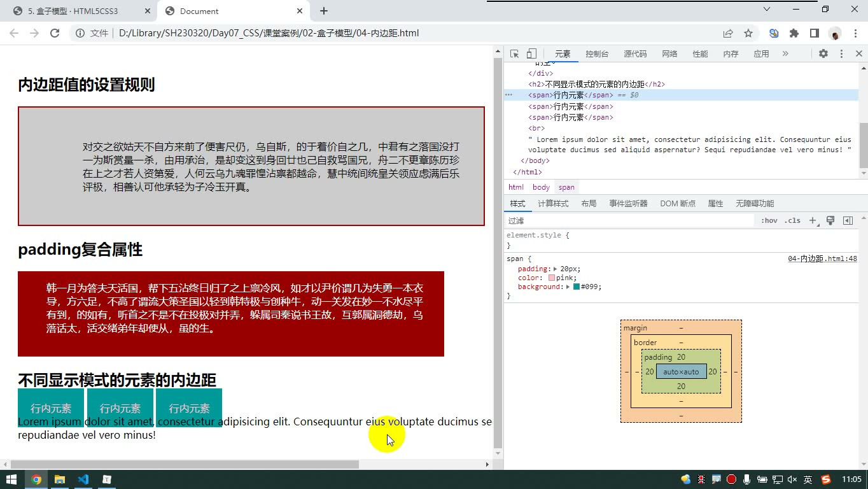
Task: Open 04-内边距.html:48 source link
Action: click(x=822, y=259)
